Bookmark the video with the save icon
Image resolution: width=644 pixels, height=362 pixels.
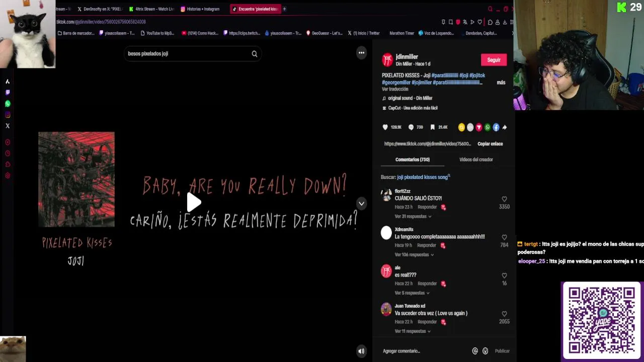point(432,127)
